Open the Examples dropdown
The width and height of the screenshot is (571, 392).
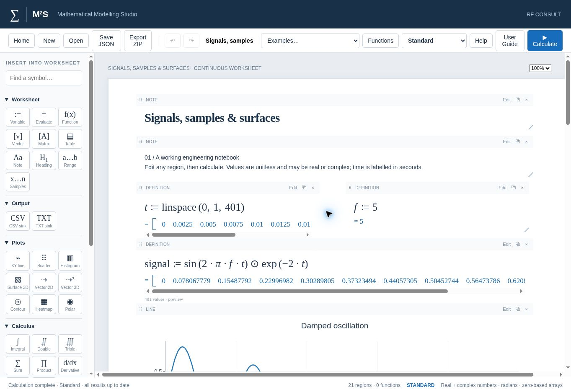pyautogui.click(x=310, y=41)
